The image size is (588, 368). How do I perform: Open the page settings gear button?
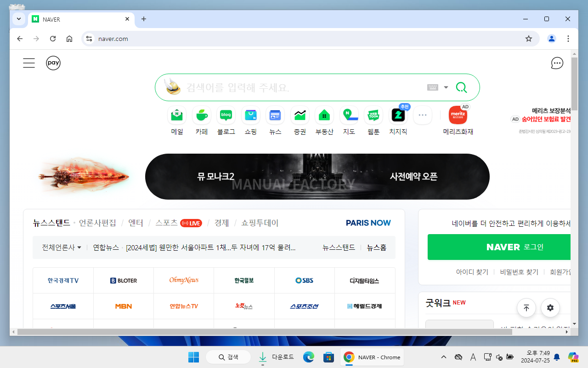point(550,308)
